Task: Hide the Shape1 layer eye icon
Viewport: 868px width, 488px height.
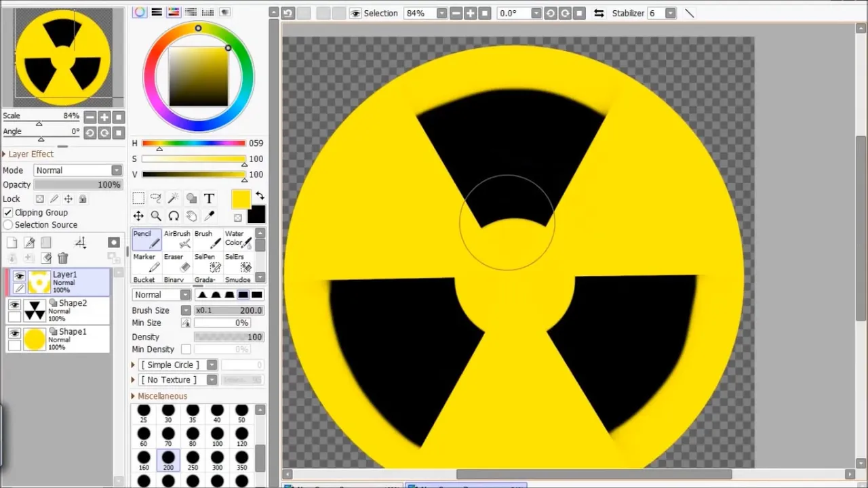Action: pos(15,333)
